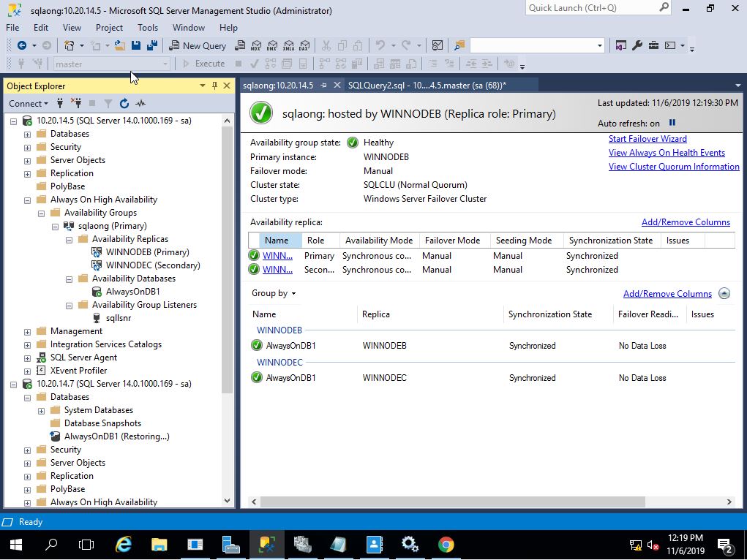Open File Explorer from the taskbar

click(x=159, y=545)
